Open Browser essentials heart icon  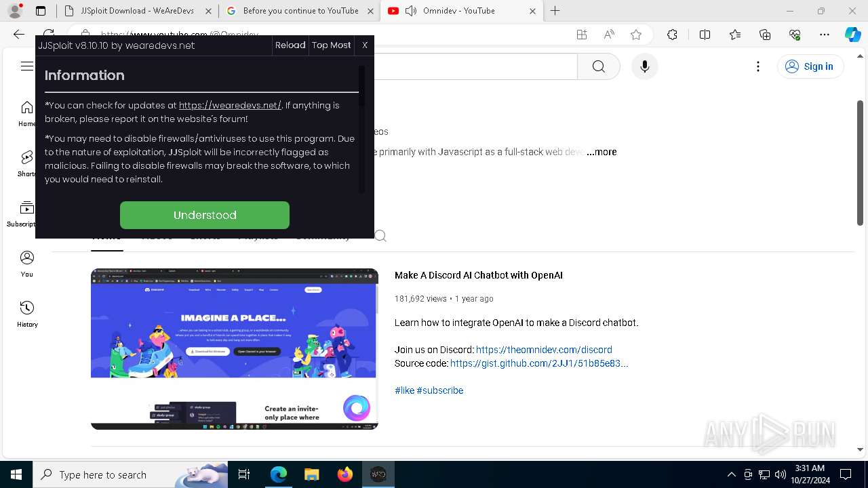coord(795,35)
